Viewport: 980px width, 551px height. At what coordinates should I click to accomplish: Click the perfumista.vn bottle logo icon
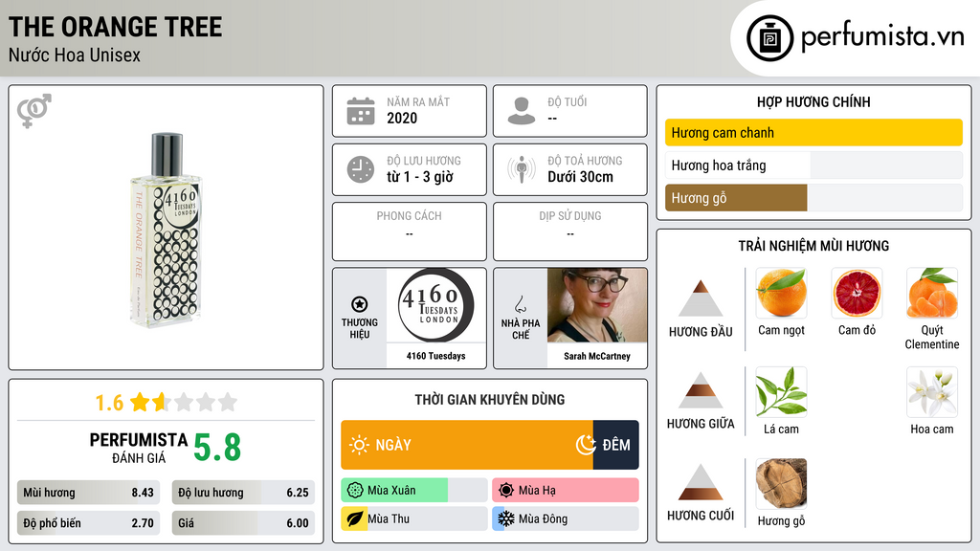[x=770, y=38]
